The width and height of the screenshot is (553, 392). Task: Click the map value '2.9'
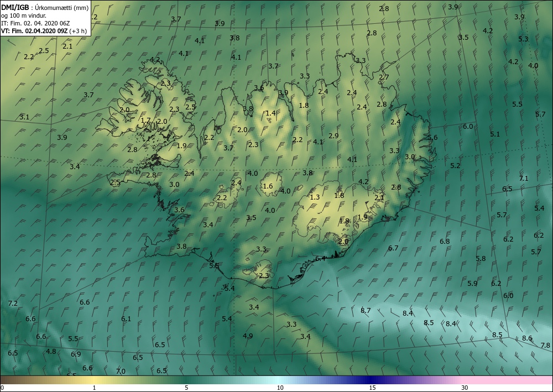pos(333,135)
